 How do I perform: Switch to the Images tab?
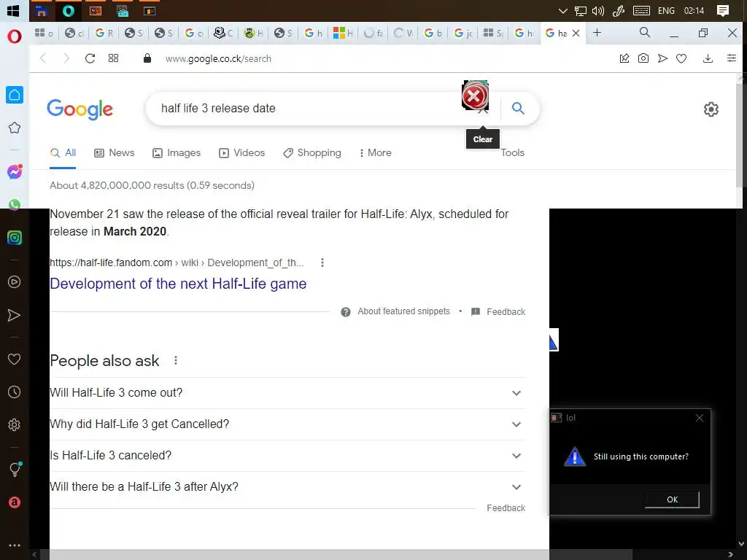tap(177, 153)
